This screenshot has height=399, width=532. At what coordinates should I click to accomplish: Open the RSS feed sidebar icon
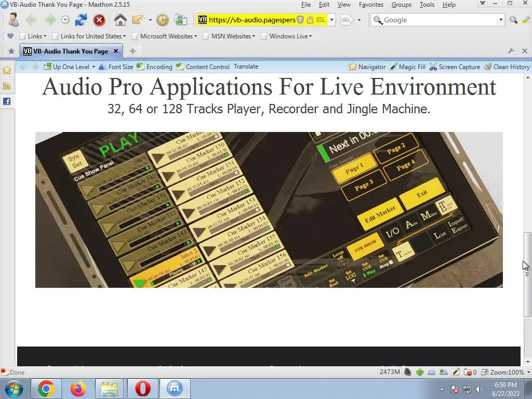pyautogui.click(x=7, y=86)
